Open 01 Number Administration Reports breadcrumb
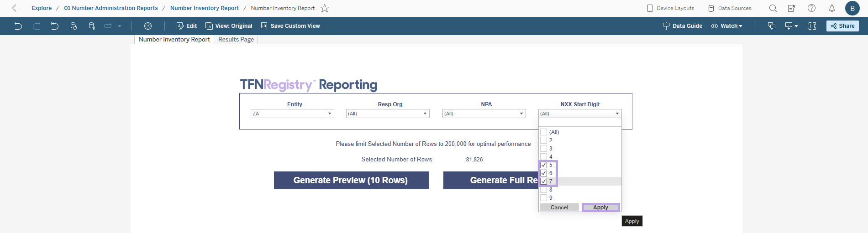 pyautogui.click(x=111, y=8)
